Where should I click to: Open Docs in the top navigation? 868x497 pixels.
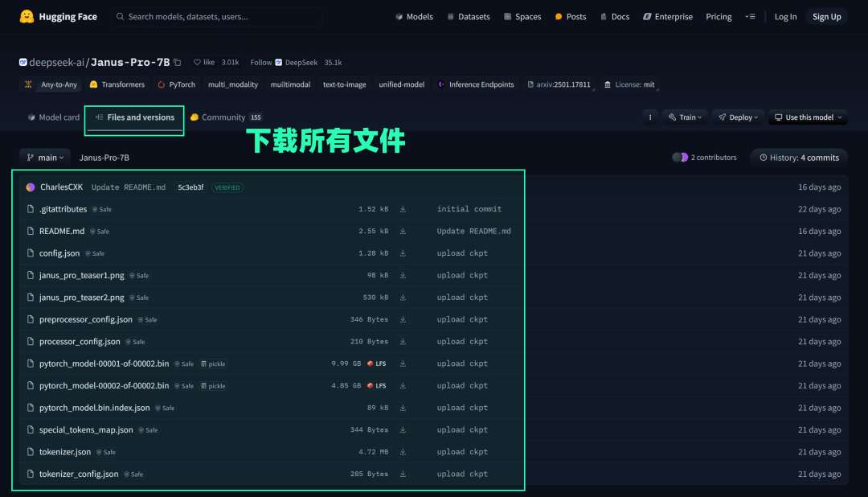[615, 17]
